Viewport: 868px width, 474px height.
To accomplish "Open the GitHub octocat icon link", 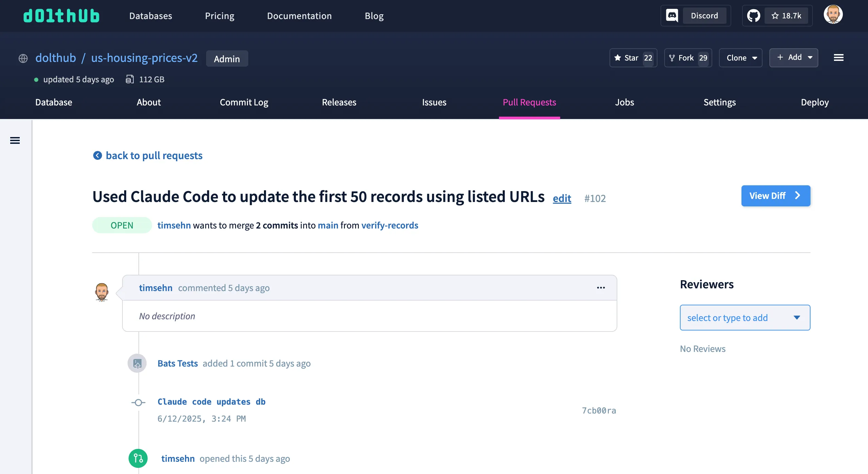I will click(x=754, y=16).
